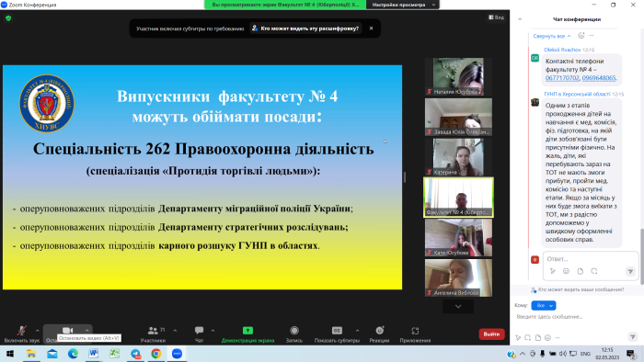This screenshot has height=362, width=644.
Task: Click Показать субтитры CC button
Action: pyautogui.click(x=337, y=334)
